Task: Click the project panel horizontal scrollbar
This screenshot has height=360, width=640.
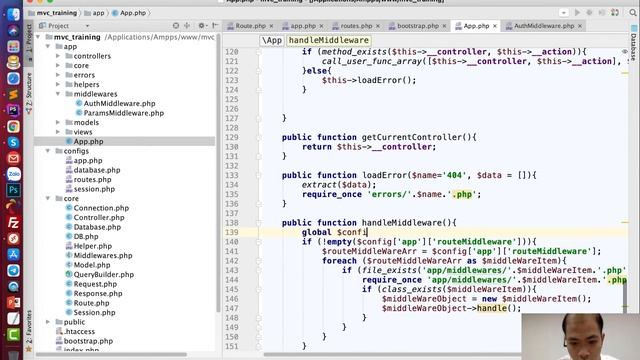Action: [111, 355]
